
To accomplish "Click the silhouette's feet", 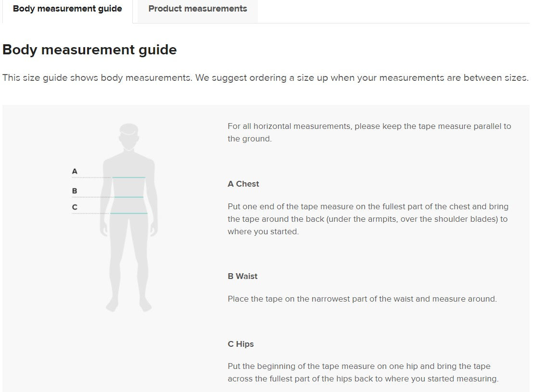I will point(128,304).
